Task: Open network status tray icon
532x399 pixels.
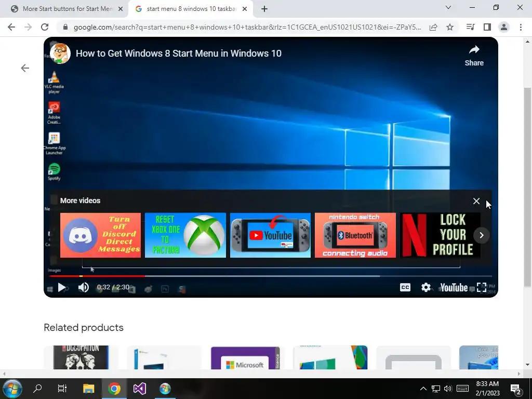Action: (436, 389)
